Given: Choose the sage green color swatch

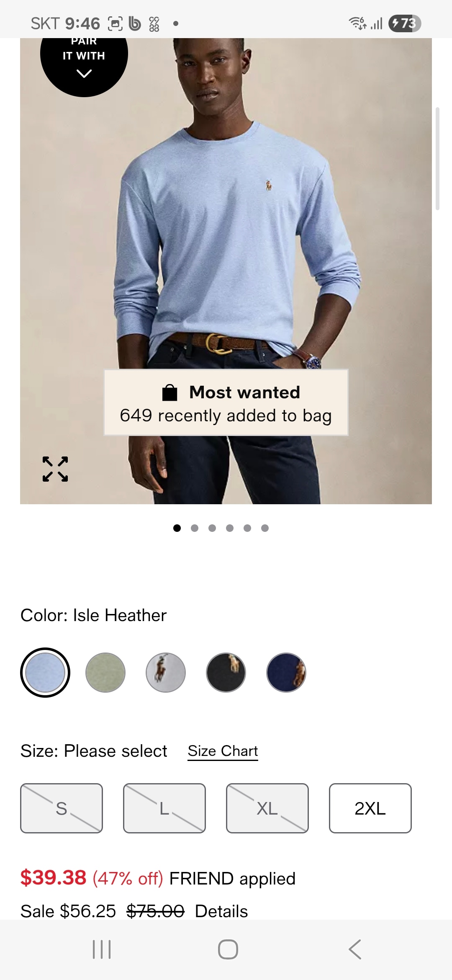Looking at the screenshot, I should coord(105,673).
